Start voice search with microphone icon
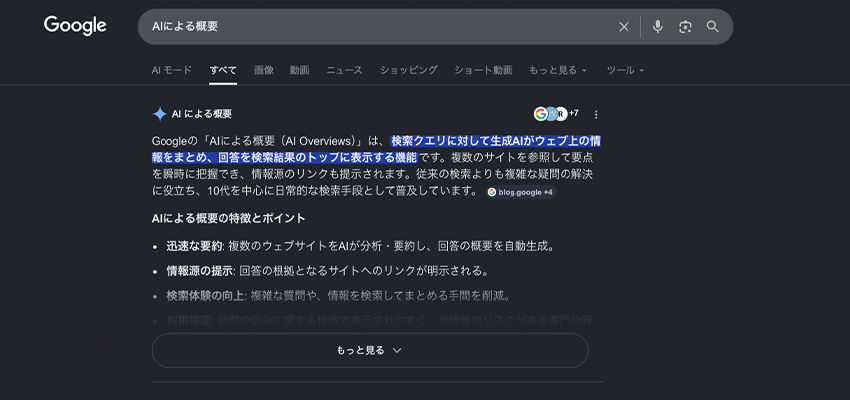Viewport: 850px width, 400px height. 658,27
